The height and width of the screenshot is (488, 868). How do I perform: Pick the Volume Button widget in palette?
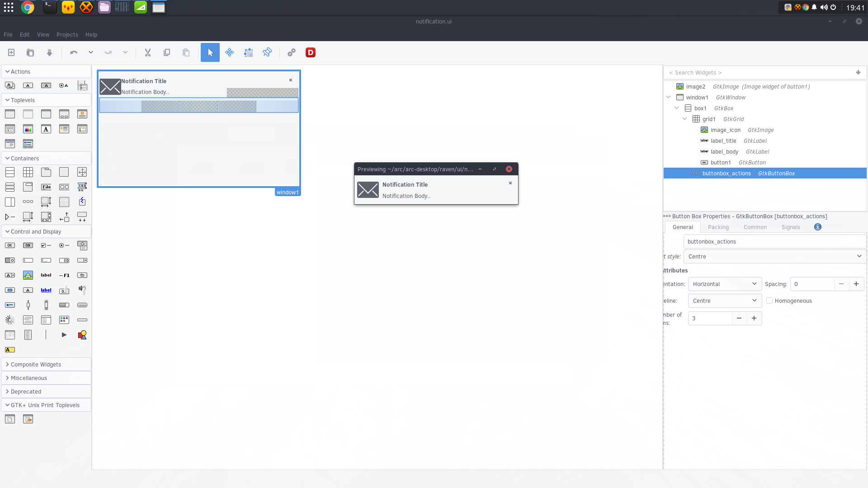click(82, 290)
